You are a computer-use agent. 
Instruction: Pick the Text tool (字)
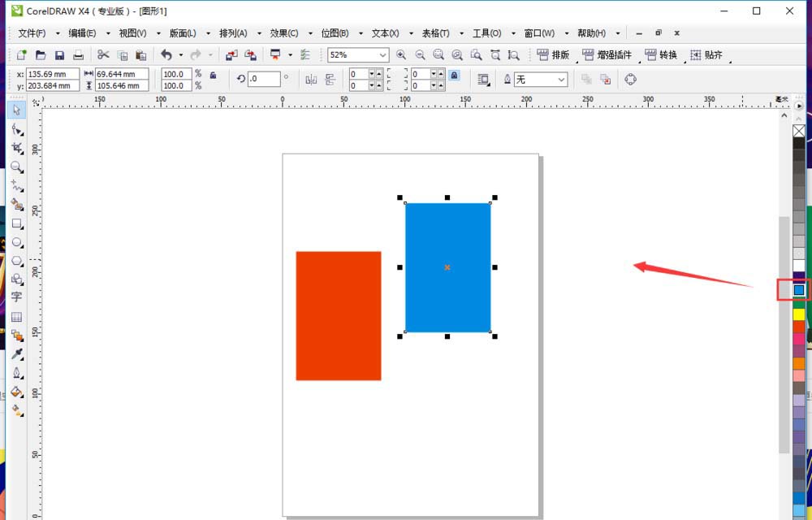pos(16,297)
